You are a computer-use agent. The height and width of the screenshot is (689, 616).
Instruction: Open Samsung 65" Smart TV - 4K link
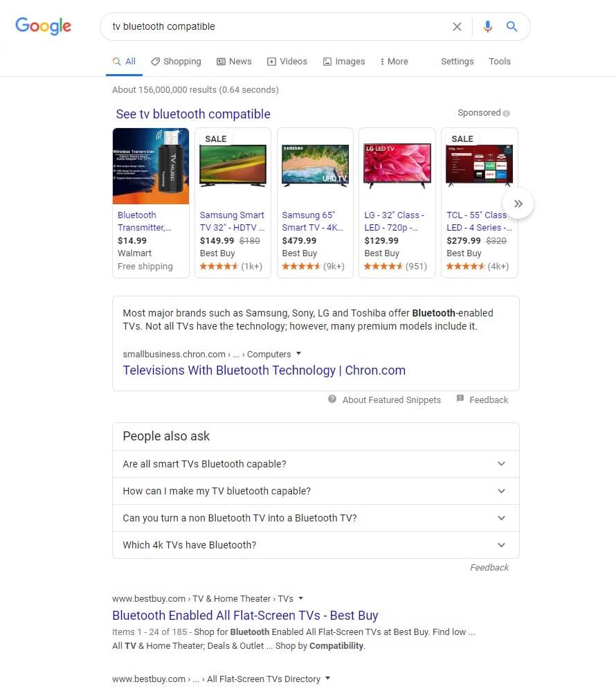point(313,221)
